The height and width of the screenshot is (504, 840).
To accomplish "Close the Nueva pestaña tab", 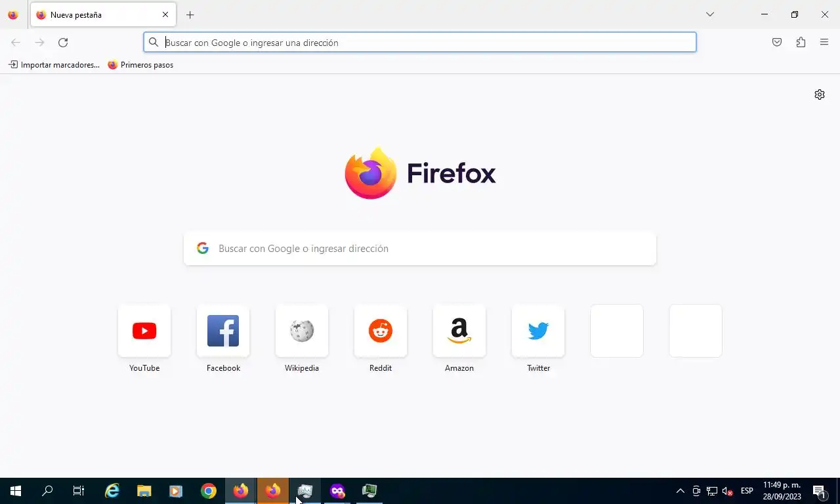I will tap(165, 14).
